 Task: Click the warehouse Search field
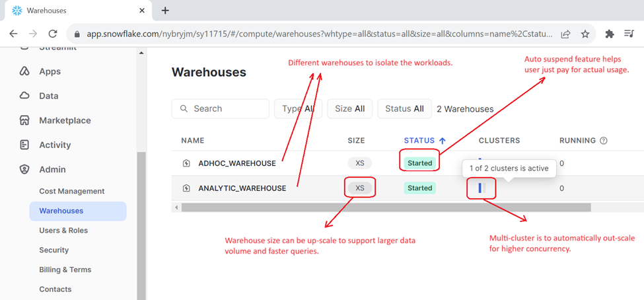pyautogui.click(x=221, y=108)
